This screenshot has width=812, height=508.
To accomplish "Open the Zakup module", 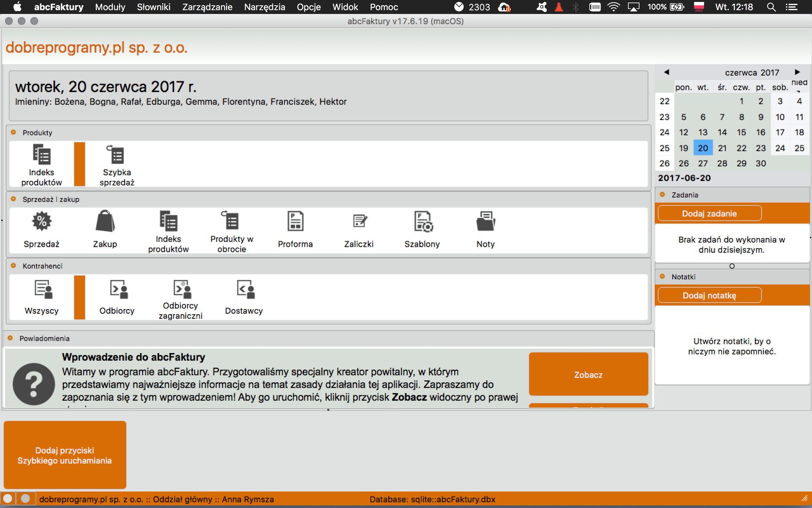I will tap(105, 230).
